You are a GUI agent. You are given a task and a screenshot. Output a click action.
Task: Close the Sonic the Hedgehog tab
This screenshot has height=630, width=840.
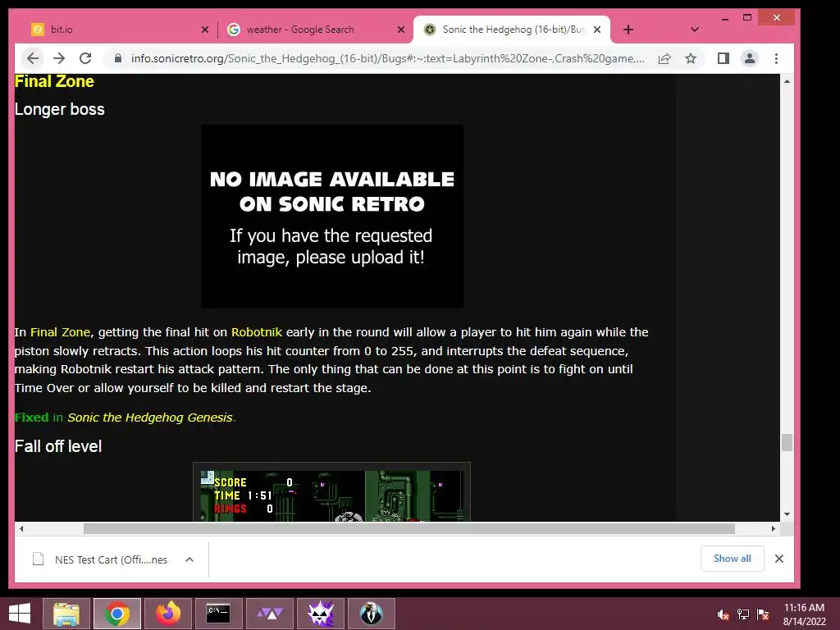[x=597, y=30]
